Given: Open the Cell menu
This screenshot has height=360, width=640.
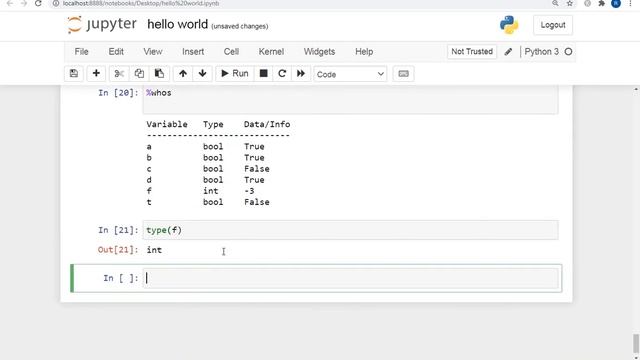Looking at the screenshot, I should [231, 51].
